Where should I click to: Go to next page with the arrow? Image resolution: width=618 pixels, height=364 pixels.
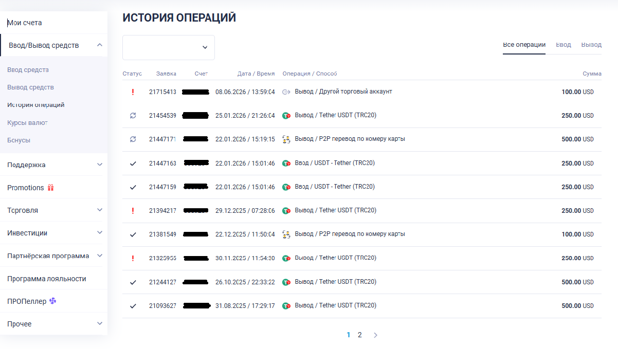tap(375, 335)
